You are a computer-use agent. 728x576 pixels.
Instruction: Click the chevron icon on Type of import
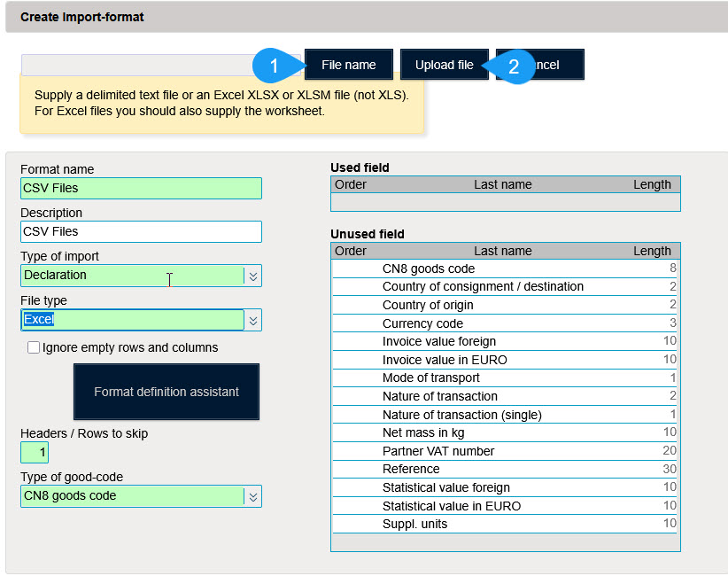coord(252,276)
